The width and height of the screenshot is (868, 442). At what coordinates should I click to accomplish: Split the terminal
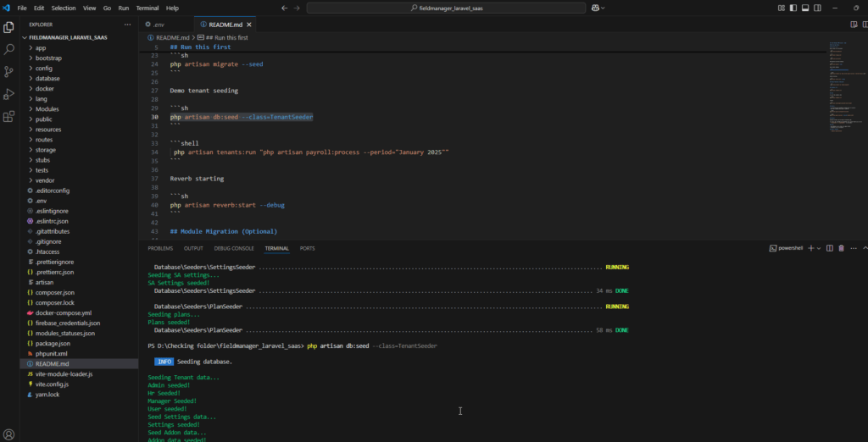coord(829,248)
